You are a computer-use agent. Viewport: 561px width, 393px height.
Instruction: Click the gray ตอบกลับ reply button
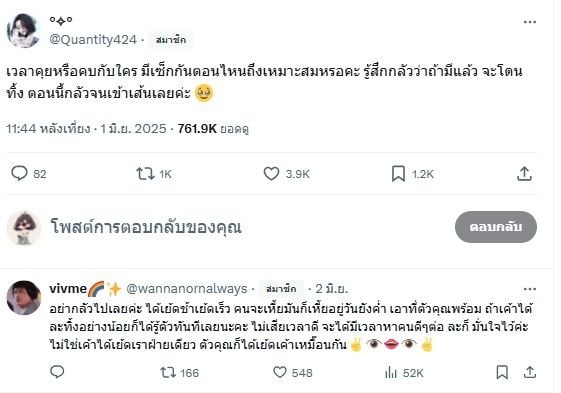tap(496, 227)
